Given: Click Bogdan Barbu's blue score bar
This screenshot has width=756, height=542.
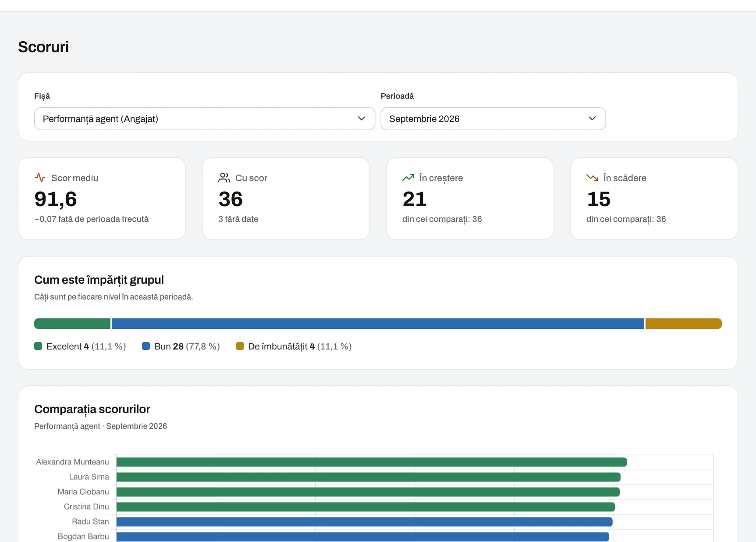Looking at the screenshot, I should [363, 537].
